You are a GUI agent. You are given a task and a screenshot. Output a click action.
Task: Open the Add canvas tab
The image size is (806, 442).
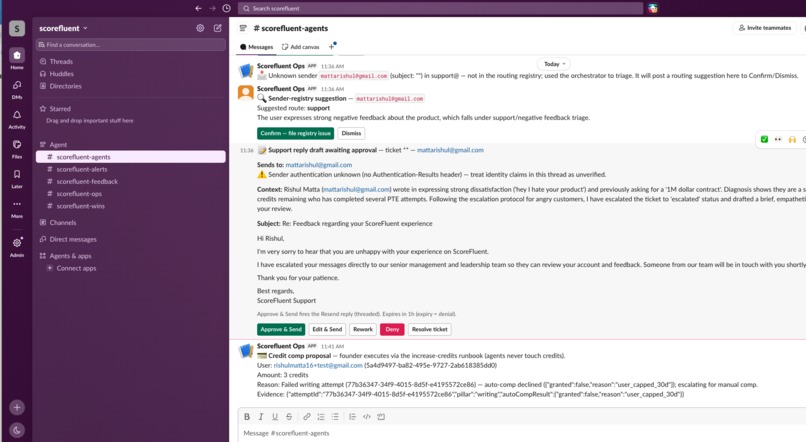[x=300, y=47]
